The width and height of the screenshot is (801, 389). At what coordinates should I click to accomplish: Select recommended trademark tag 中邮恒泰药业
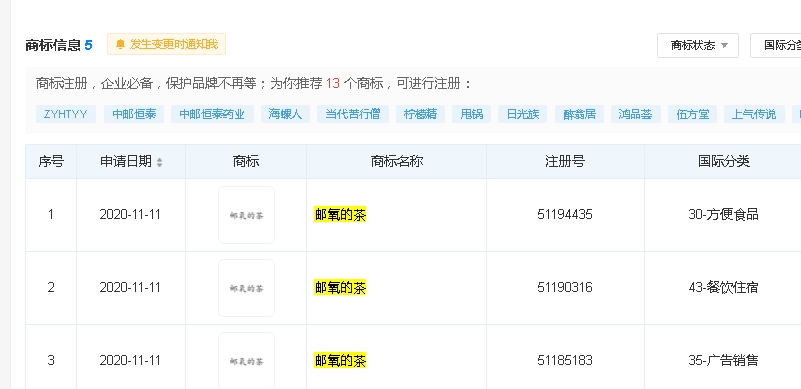point(212,114)
